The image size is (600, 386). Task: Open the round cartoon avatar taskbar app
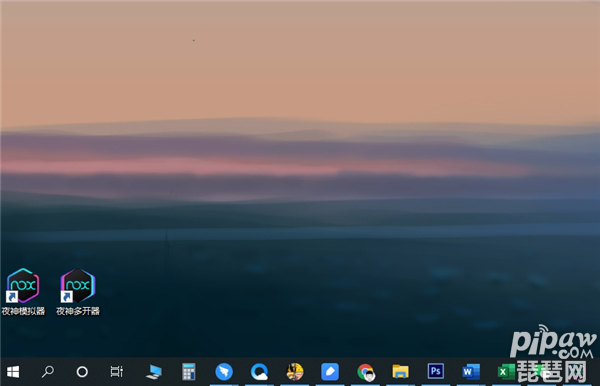(x=295, y=371)
